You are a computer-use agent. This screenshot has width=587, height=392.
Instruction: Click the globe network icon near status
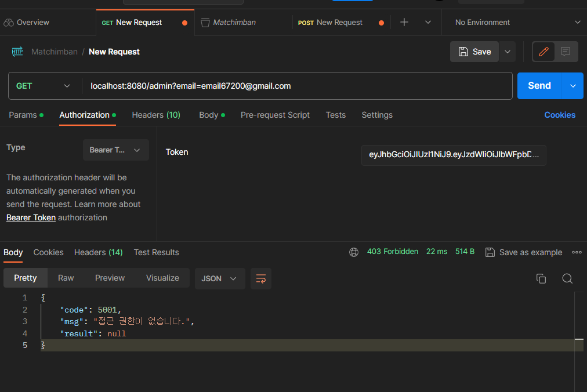(354, 252)
